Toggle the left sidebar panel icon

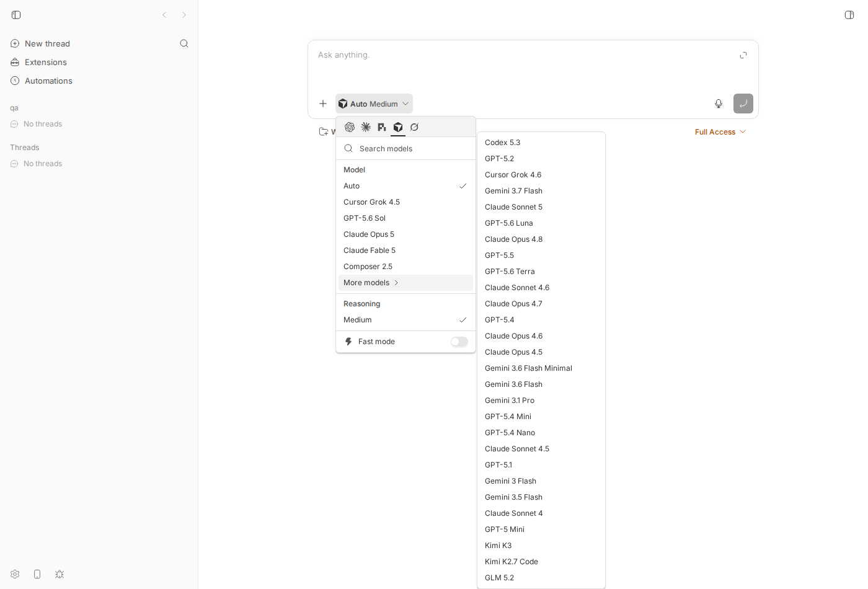(x=16, y=15)
